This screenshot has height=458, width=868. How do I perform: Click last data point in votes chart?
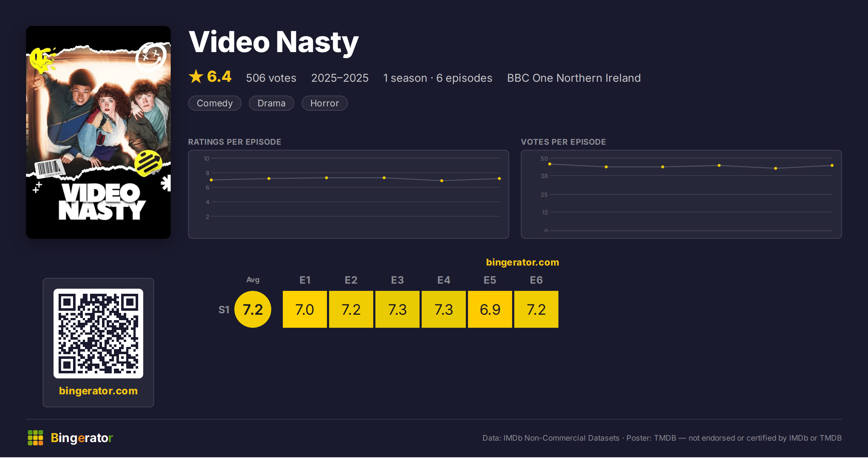pyautogui.click(x=832, y=166)
